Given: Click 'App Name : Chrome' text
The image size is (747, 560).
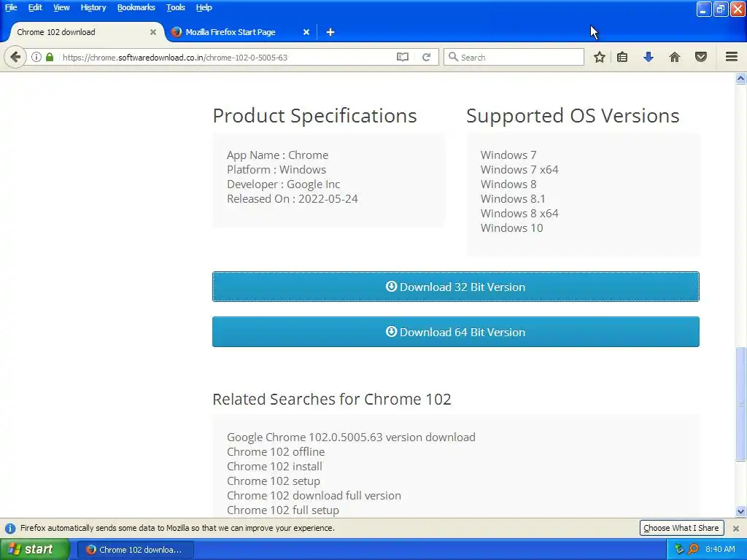Looking at the screenshot, I should 277,155.
